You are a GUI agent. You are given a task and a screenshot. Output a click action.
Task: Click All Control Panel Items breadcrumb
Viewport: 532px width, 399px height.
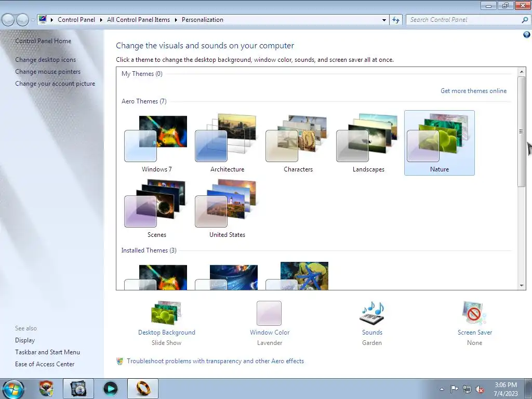[138, 20]
